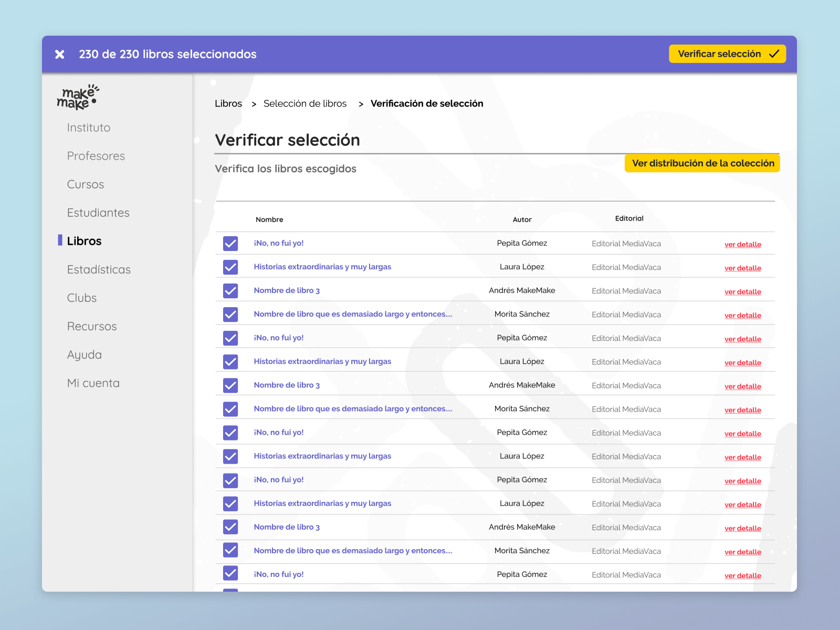Click the Libros breadcrumb link
The height and width of the screenshot is (630, 840).
tap(228, 103)
